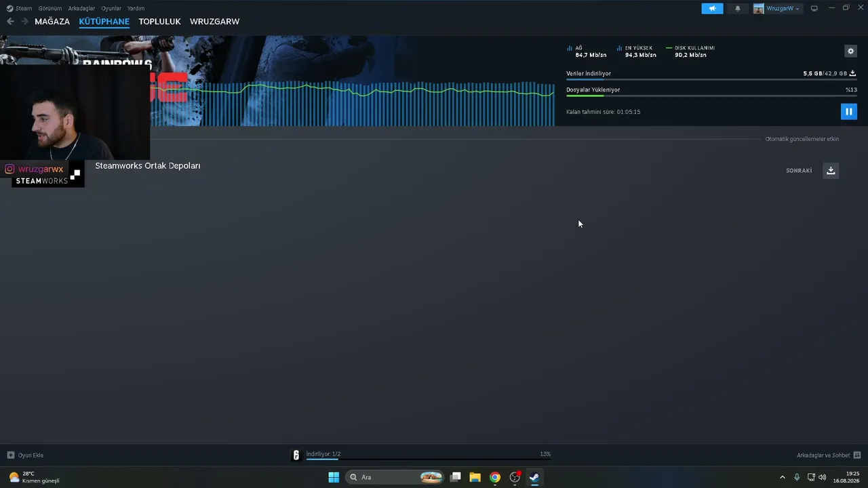This screenshot has width=868, height=488.
Task: Open the clock and date panel
Action: [848, 477]
